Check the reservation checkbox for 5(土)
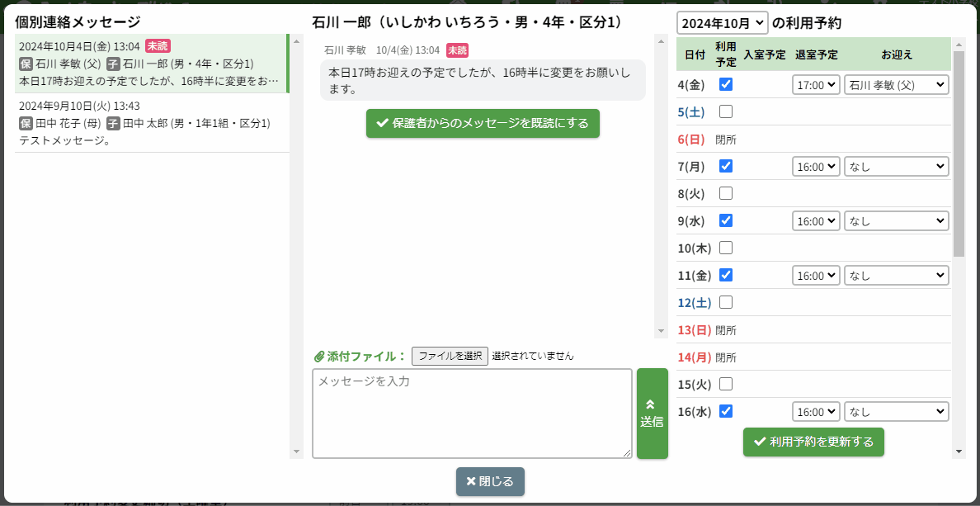This screenshot has width=980, height=506. click(x=726, y=111)
